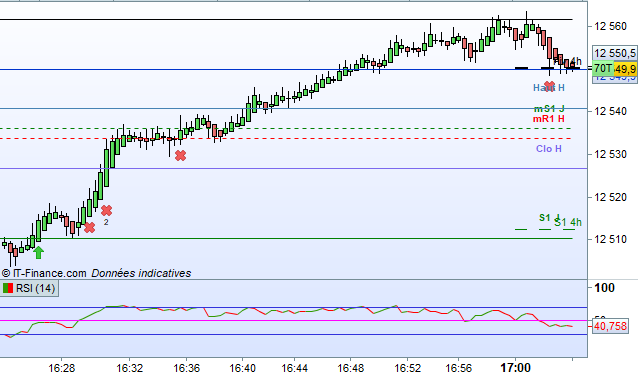
Task: Click the 16:36 time axis label
Action: pos(186,368)
